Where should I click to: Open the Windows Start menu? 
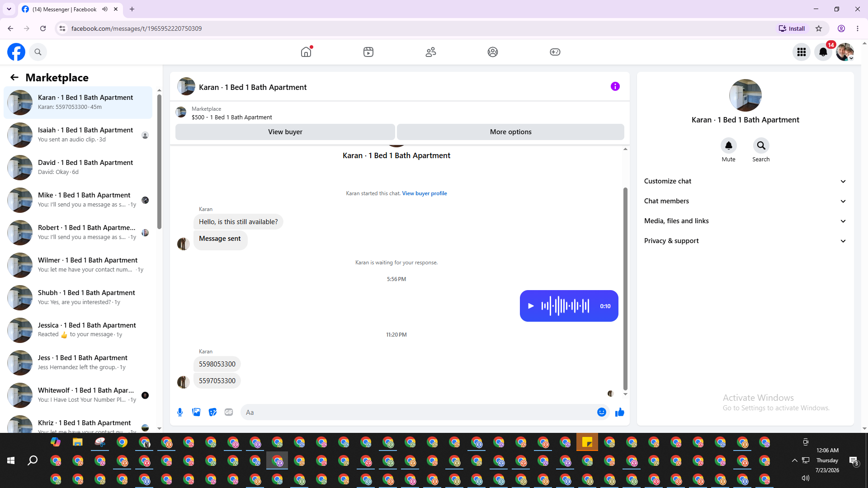[x=11, y=460]
